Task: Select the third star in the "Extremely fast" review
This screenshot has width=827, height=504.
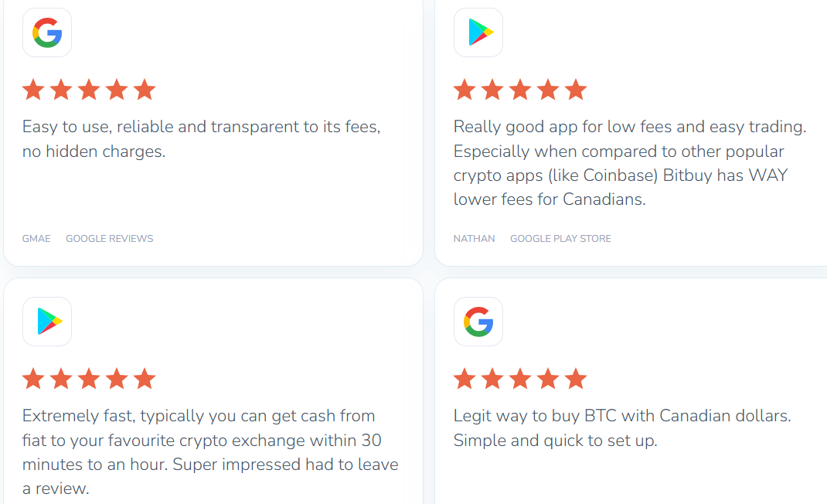Action: [89, 380]
